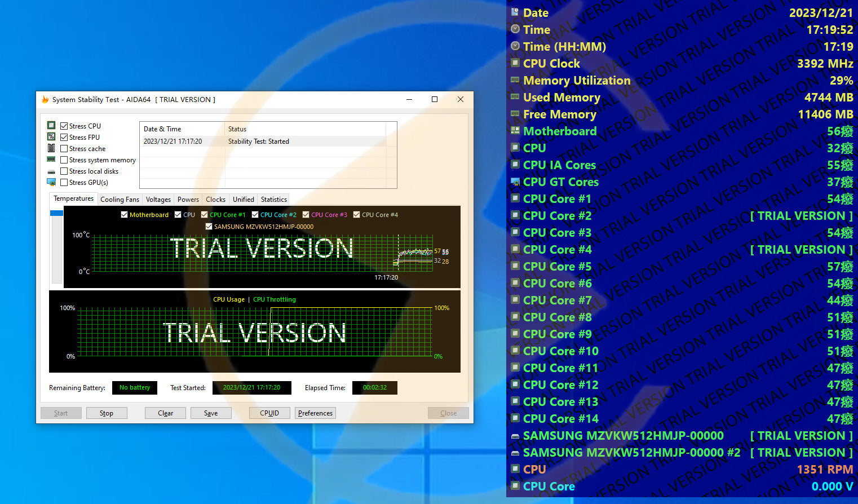This screenshot has width=858, height=504.
Task: Click the Stress system memory RAM icon
Action: [x=51, y=160]
